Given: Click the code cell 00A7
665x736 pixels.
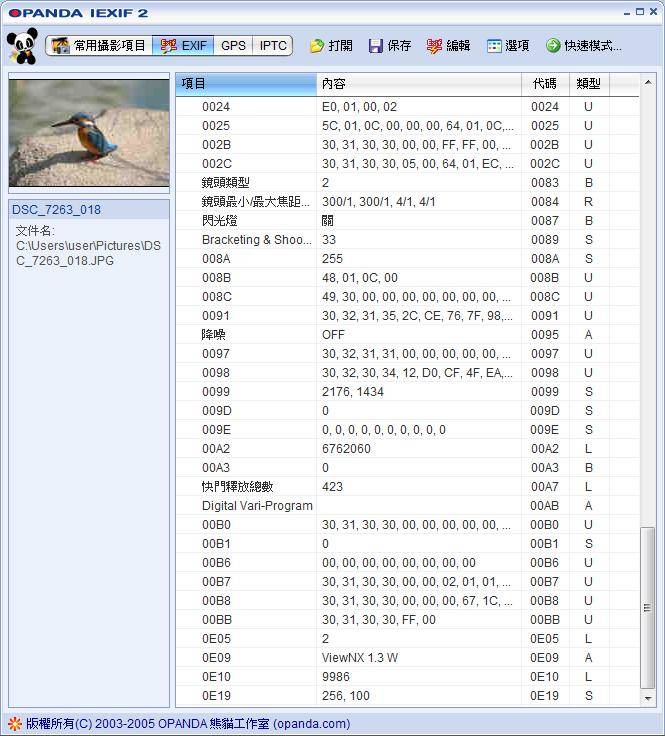Looking at the screenshot, I should (545, 487).
